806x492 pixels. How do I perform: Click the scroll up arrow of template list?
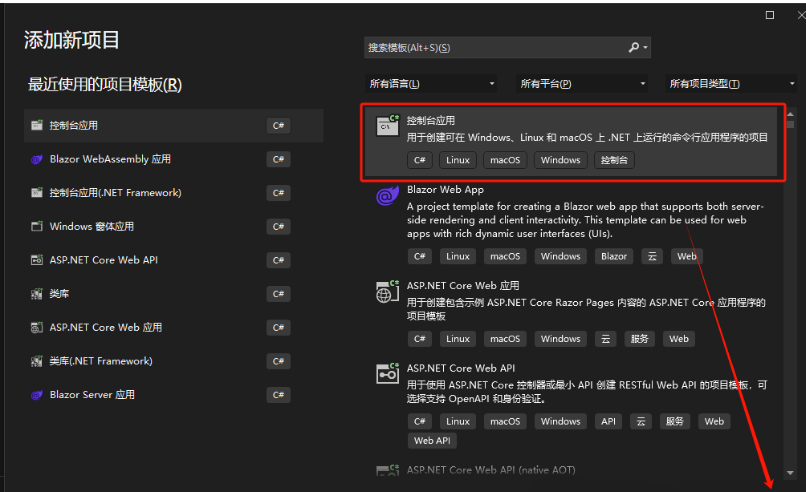pos(790,114)
